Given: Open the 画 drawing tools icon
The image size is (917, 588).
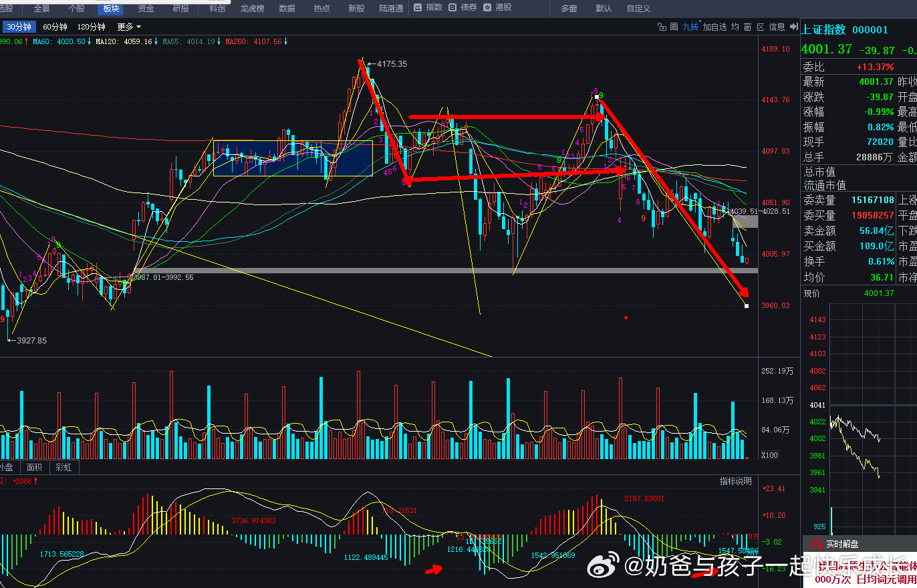Looking at the screenshot, I should click(x=674, y=27).
